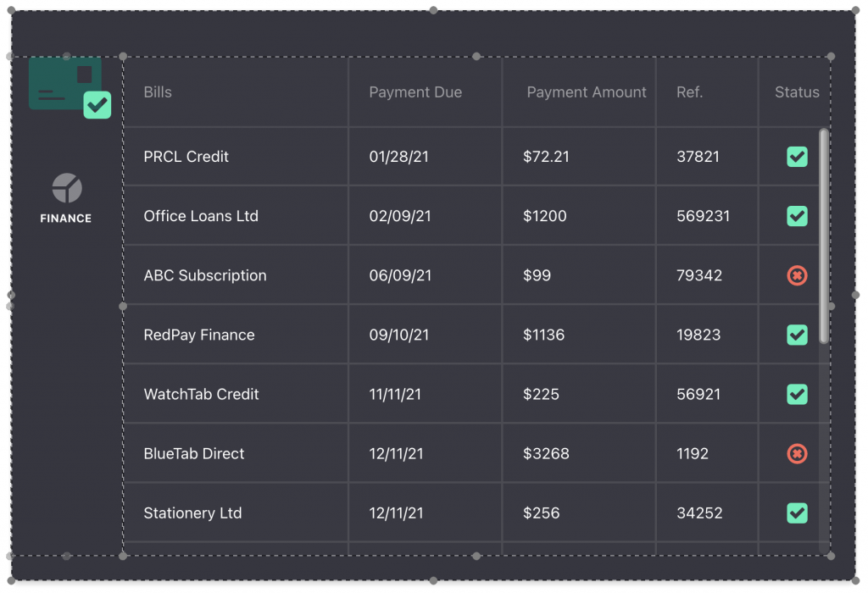The width and height of the screenshot is (868, 593).
Task: Click the red unpaid icon for BlueTab Direct
Action: click(x=797, y=454)
